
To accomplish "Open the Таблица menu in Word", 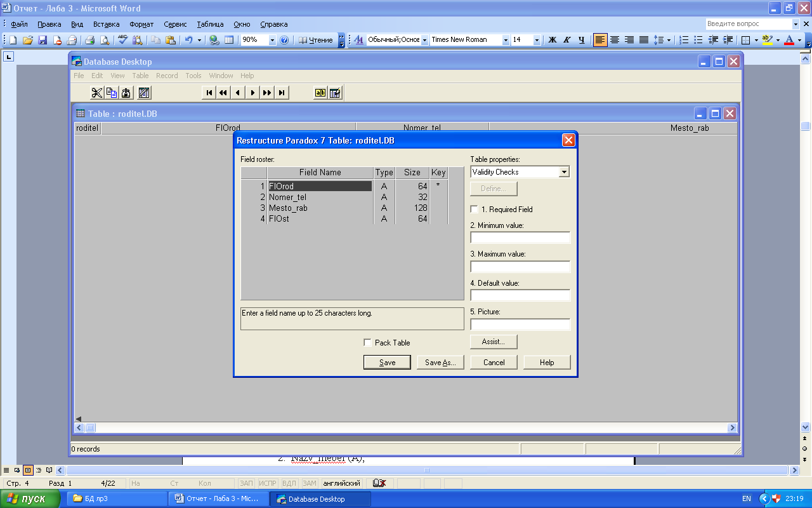I will coord(210,24).
